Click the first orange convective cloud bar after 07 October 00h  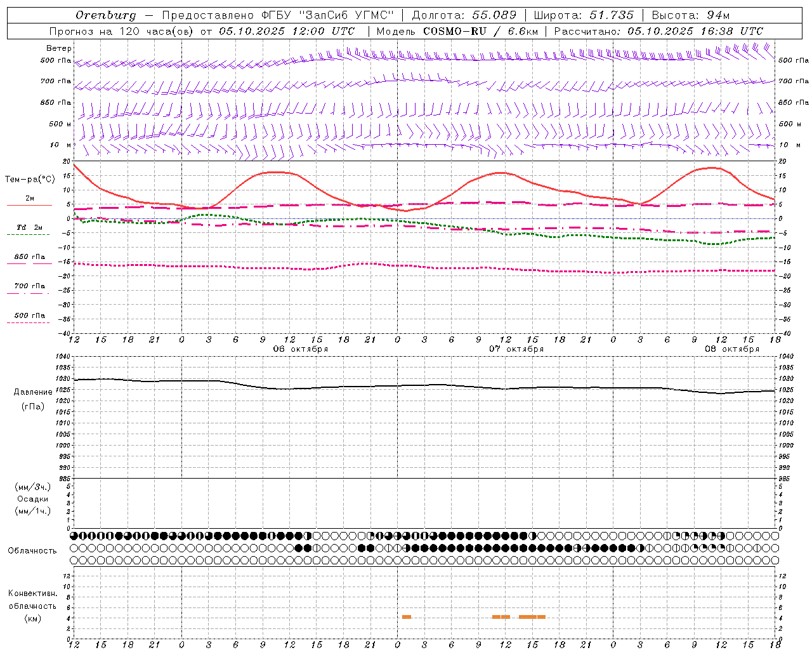click(x=407, y=617)
